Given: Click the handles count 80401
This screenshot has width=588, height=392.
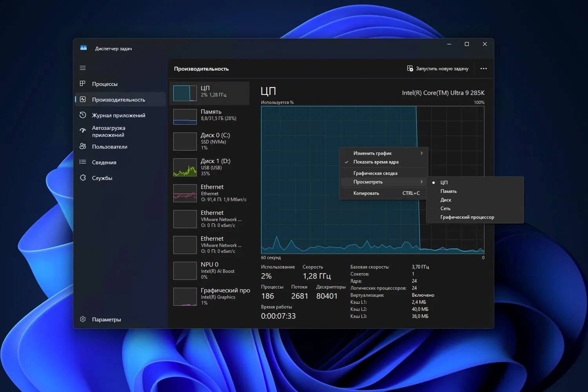Looking at the screenshot, I should click(x=327, y=296).
